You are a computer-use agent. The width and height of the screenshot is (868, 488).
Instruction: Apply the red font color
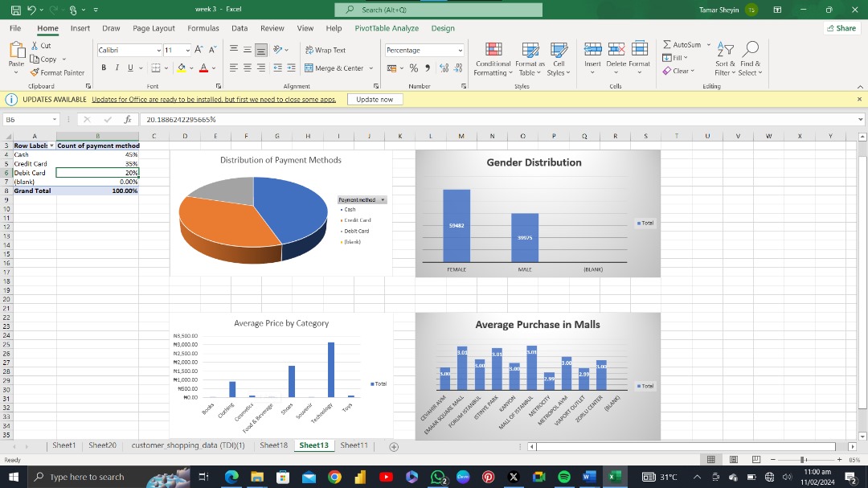tap(203, 68)
